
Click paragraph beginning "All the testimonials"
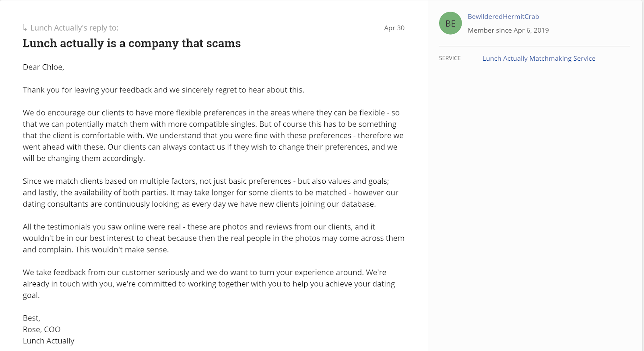[x=213, y=238]
